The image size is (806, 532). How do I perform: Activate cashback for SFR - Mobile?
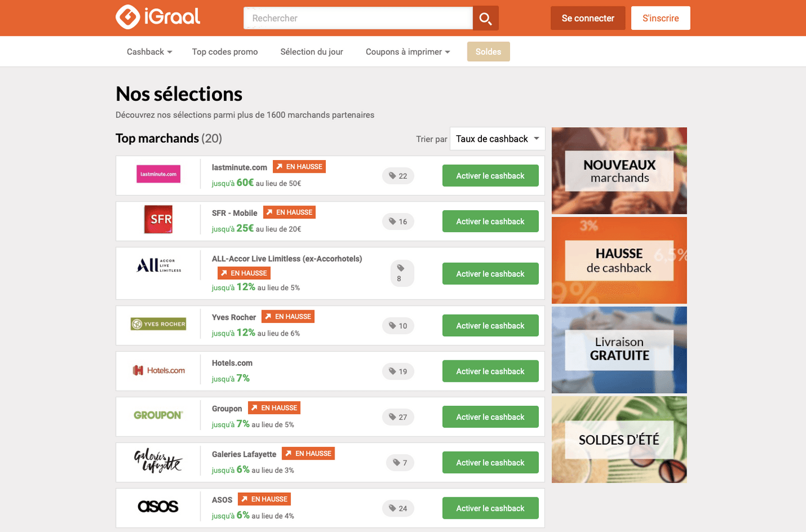tap(491, 221)
